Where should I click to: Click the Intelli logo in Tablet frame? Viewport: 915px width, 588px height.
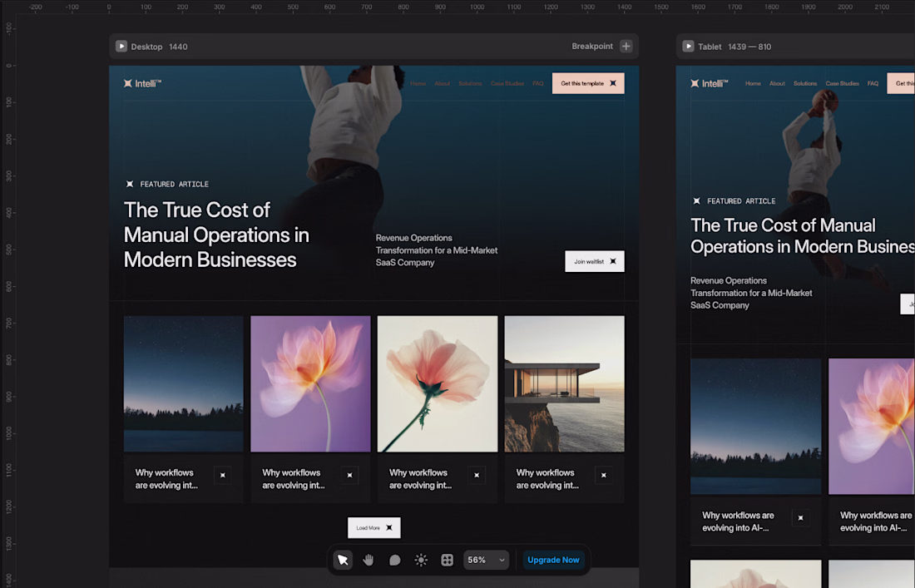tap(709, 83)
